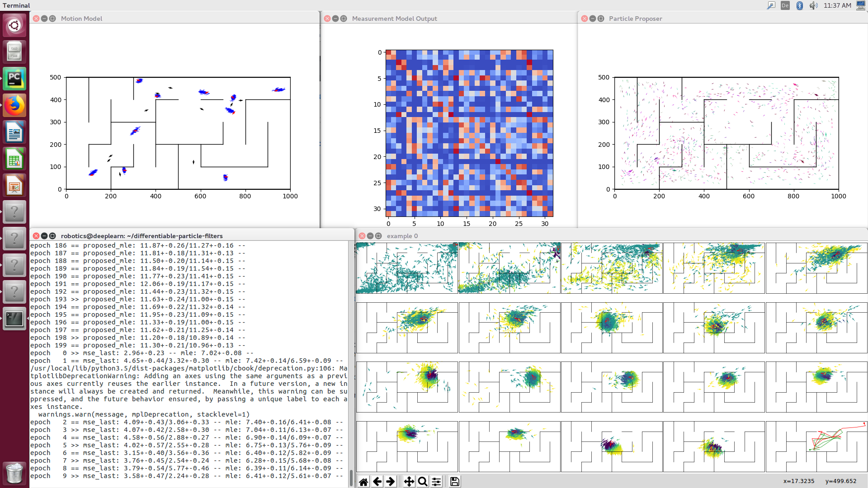Open PyCharm from the launcher
The width and height of the screenshot is (868, 488).
14,79
